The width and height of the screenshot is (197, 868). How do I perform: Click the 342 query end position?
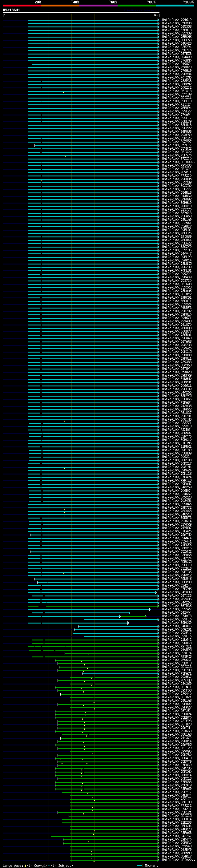point(155,15)
